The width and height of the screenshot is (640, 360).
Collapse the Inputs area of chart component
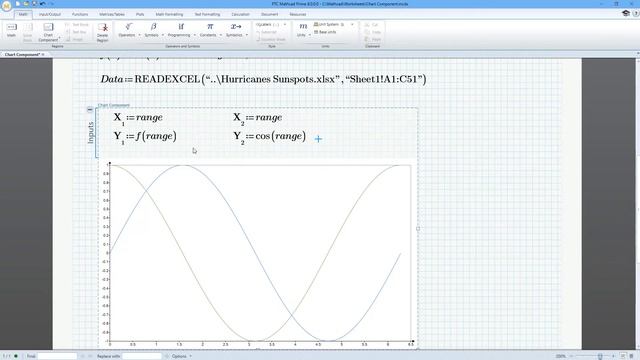90,109
